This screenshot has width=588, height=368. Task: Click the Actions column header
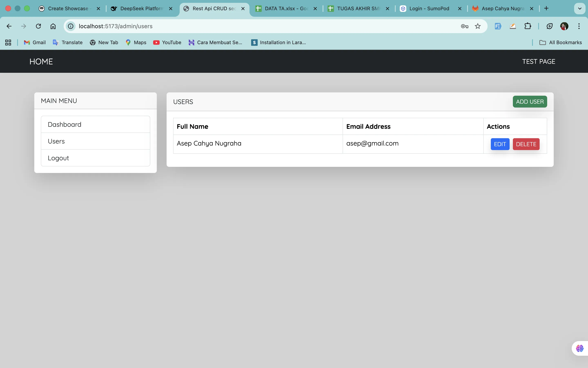(x=515, y=127)
